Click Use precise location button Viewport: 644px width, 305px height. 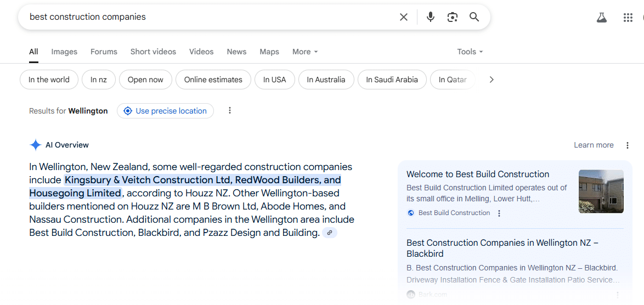165,111
